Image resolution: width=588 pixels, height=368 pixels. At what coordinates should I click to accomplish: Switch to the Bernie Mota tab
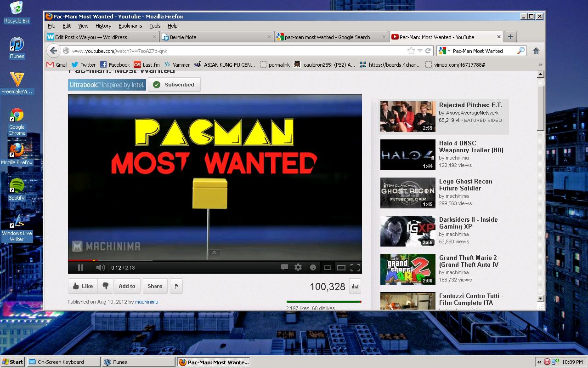(216, 37)
